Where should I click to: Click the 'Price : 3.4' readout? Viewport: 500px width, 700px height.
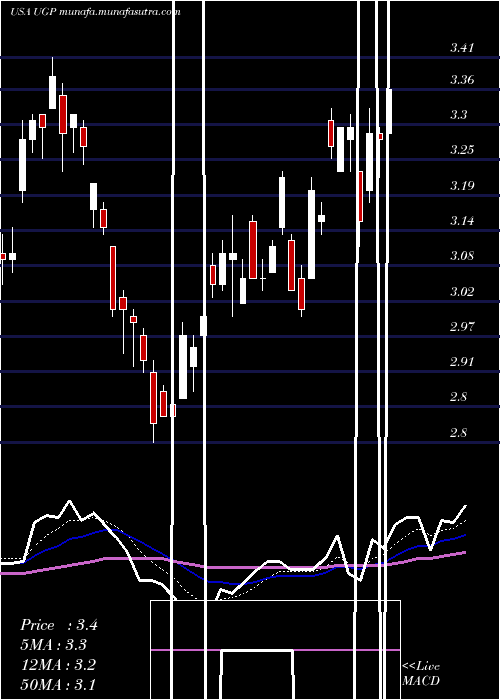coord(59,625)
